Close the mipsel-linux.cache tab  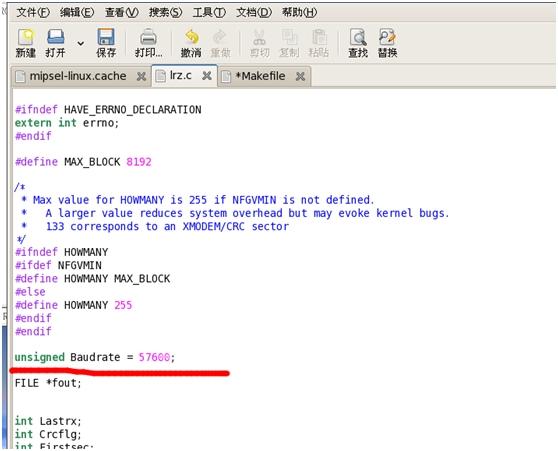pos(141,76)
